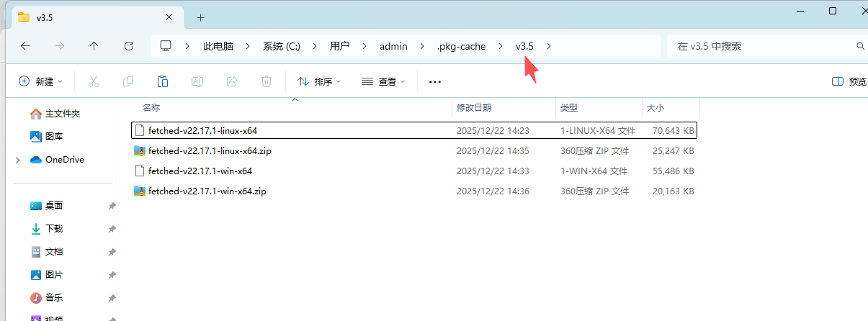Click the Copy icon in toolbar
Screen dimensions: 868x321
(128, 81)
